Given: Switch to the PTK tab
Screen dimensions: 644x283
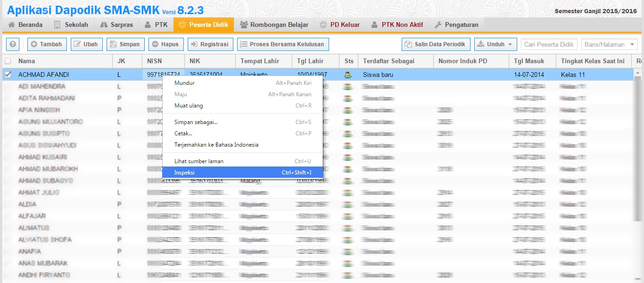Looking at the screenshot, I should pyautogui.click(x=156, y=25).
